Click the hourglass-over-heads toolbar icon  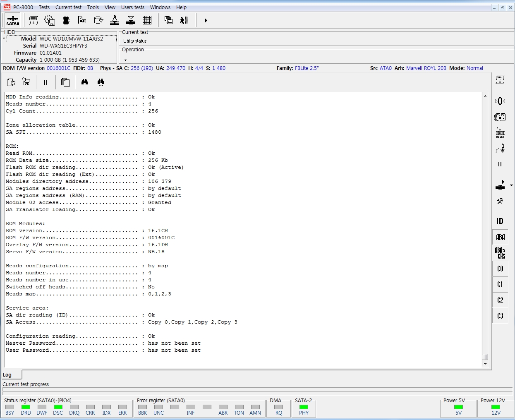(131, 20)
